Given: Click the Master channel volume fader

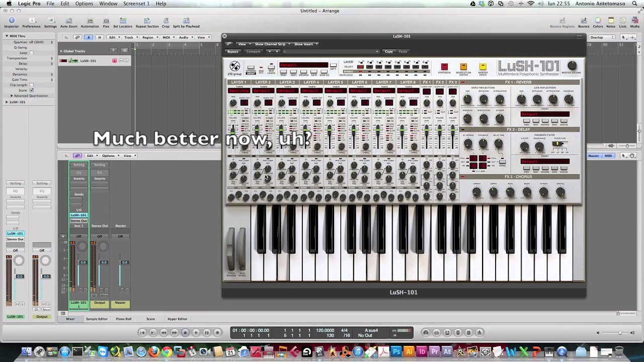Looking at the screenshot, I should pyautogui.click(x=124, y=262).
